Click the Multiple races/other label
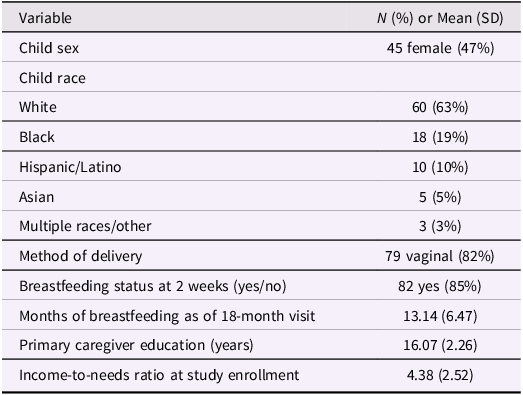The height and width of the screenshot is (395, 523). coord(85,226)
